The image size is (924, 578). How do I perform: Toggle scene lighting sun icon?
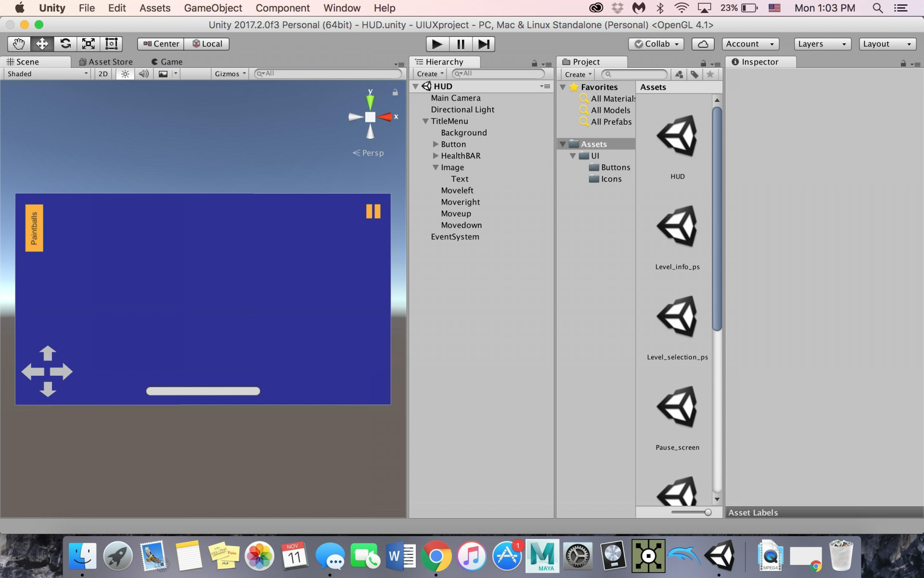tap(125, 74)
